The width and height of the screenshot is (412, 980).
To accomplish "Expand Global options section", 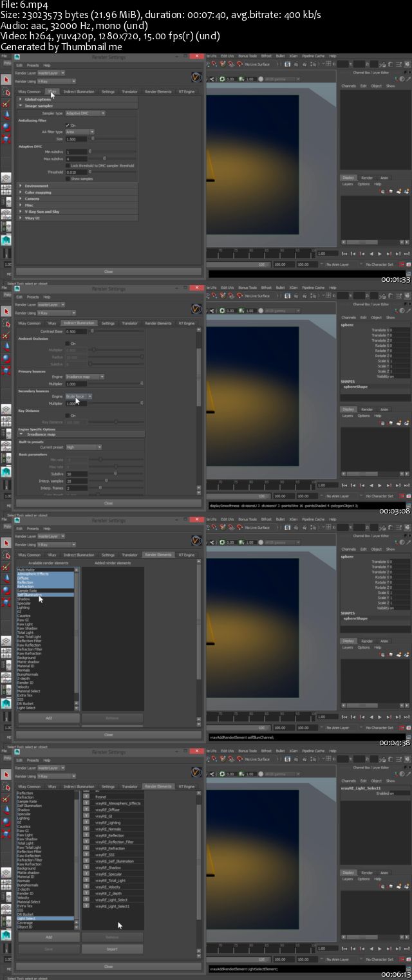I will (77, 99).
